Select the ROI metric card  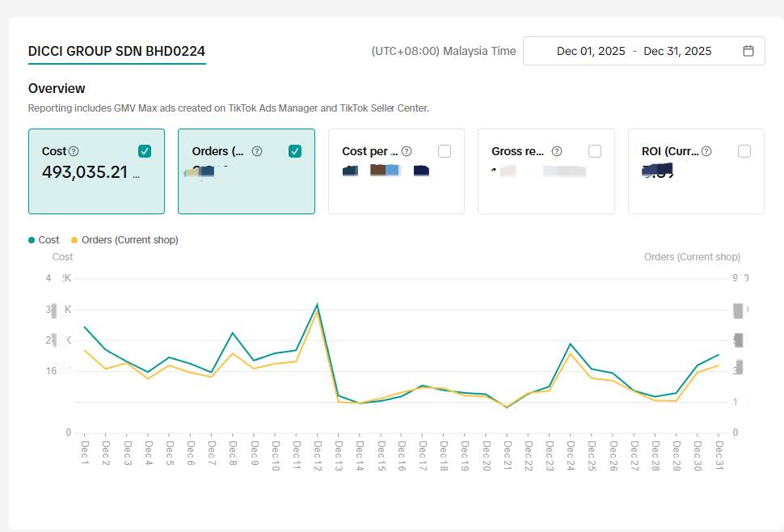(695, 170)
